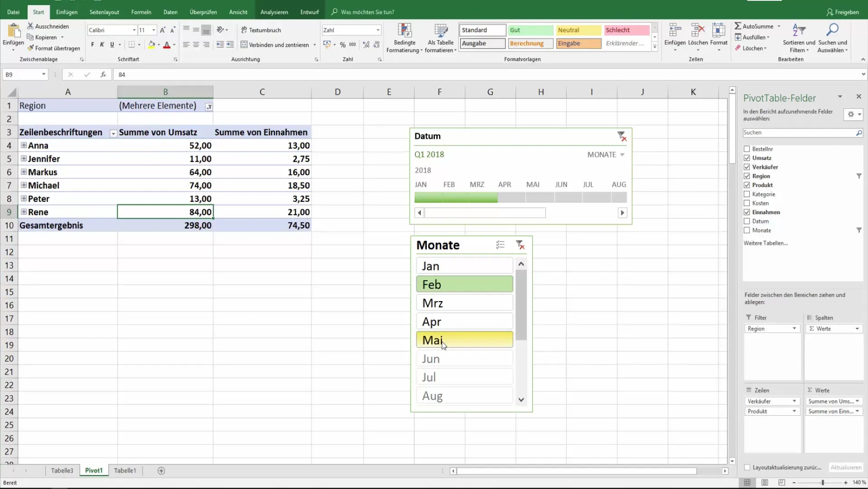Check the Bestellnr field

[747, 149]
